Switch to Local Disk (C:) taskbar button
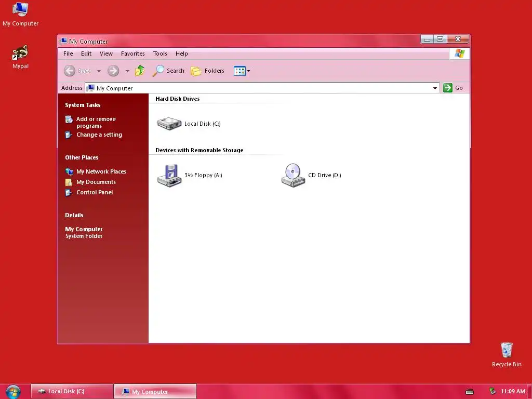532x399 pixels. [x=72, y=391]
